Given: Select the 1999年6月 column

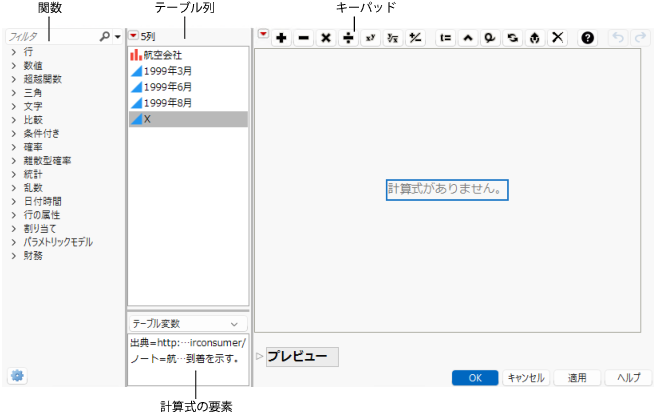Looking at the screenshot, I should (x=188, y=87).
